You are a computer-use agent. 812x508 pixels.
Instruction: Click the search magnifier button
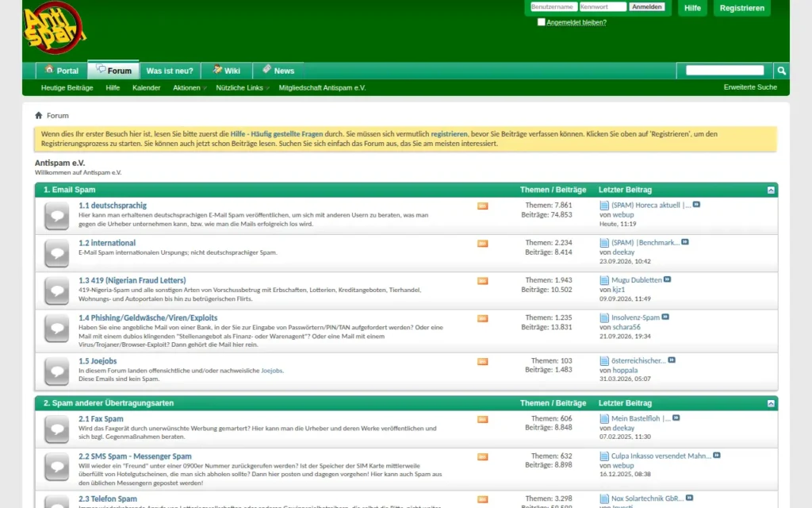coord(781,71)
